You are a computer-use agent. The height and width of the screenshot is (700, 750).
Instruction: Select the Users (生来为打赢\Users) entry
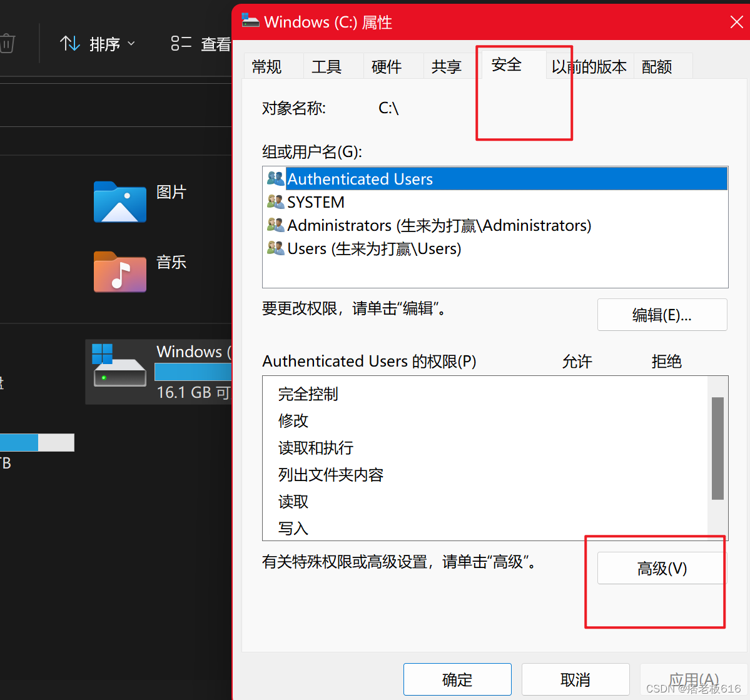495,249
